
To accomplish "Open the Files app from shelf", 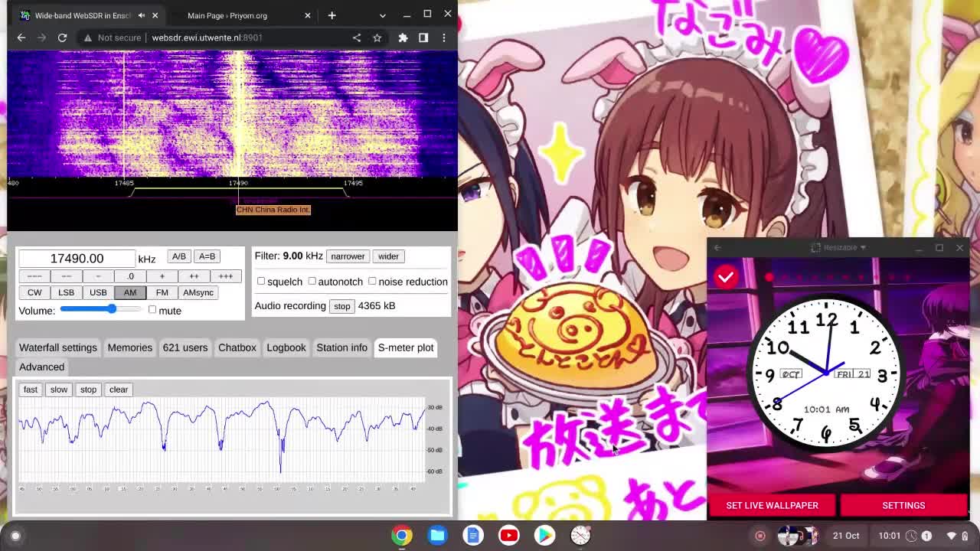I will click(x=438, y=536).
